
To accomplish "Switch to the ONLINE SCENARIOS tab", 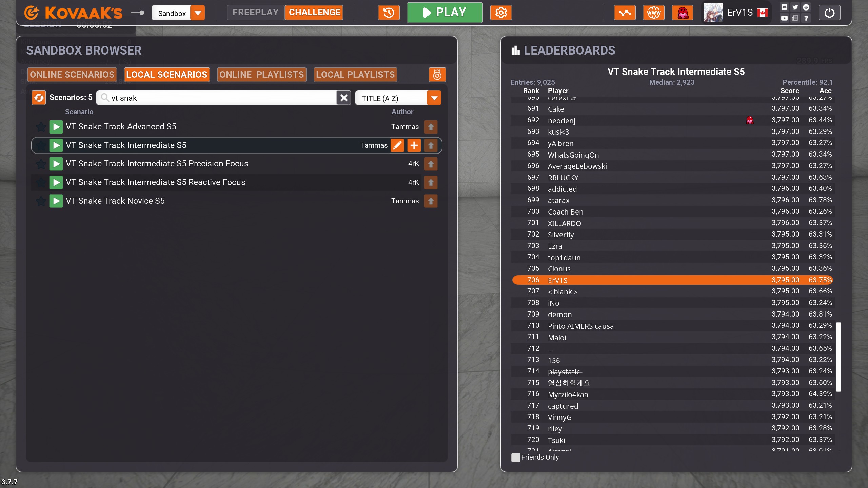I will pyautogui.click(x=72, y=75).
